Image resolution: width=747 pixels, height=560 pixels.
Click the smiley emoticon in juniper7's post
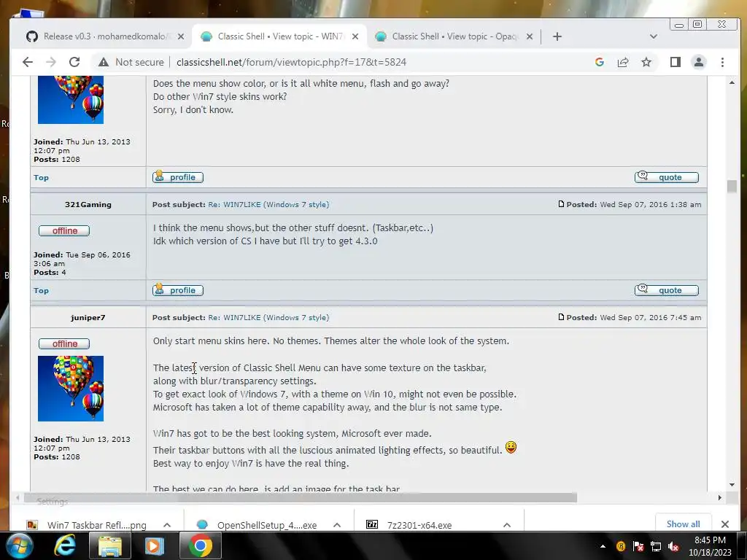coord(511,447)
